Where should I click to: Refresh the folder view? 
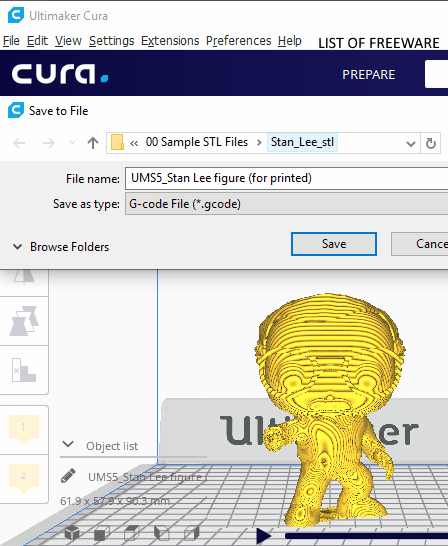431,143
